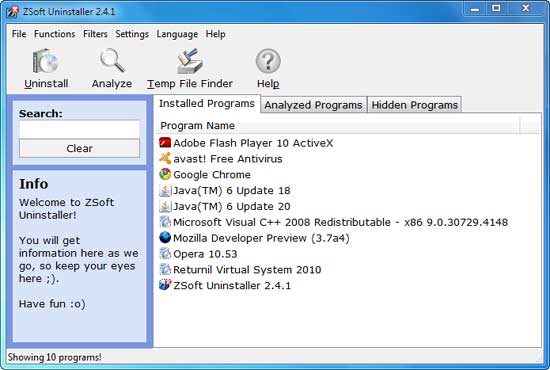Minimize the ZSoft Uninstaller window
Viewport: 550px width, 370px height.
click(475, 8)
